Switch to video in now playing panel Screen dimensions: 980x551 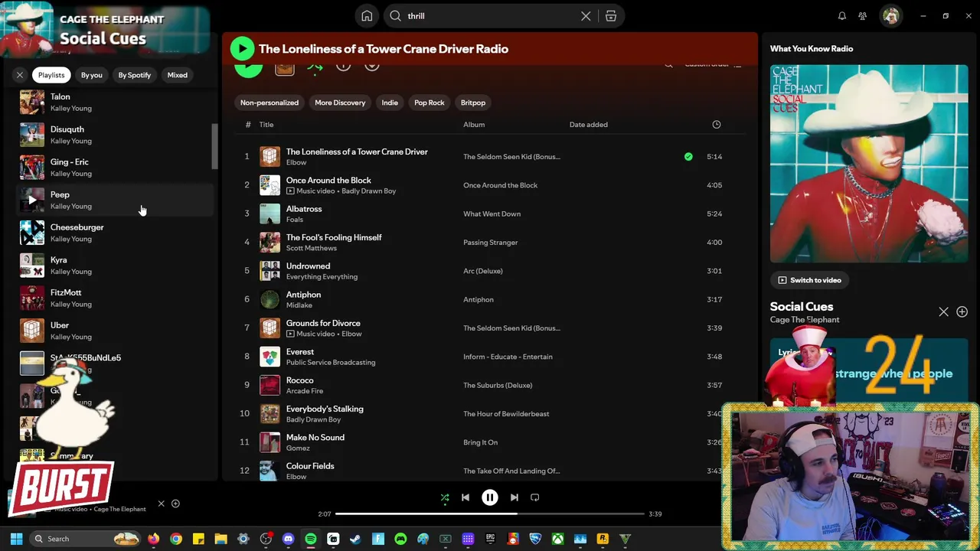(x=809, y=280)
